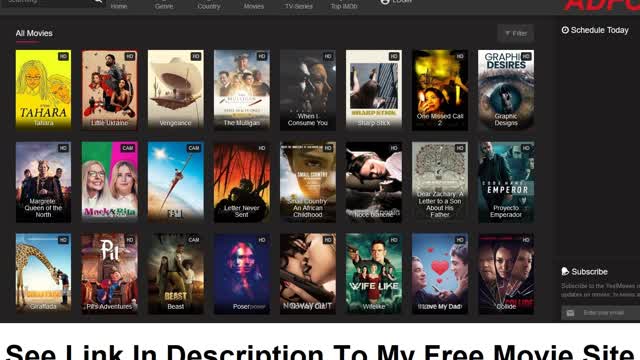Screen dimensions: 640x360
Task: Click the Subscribe heading text
Action: point(589,272)
